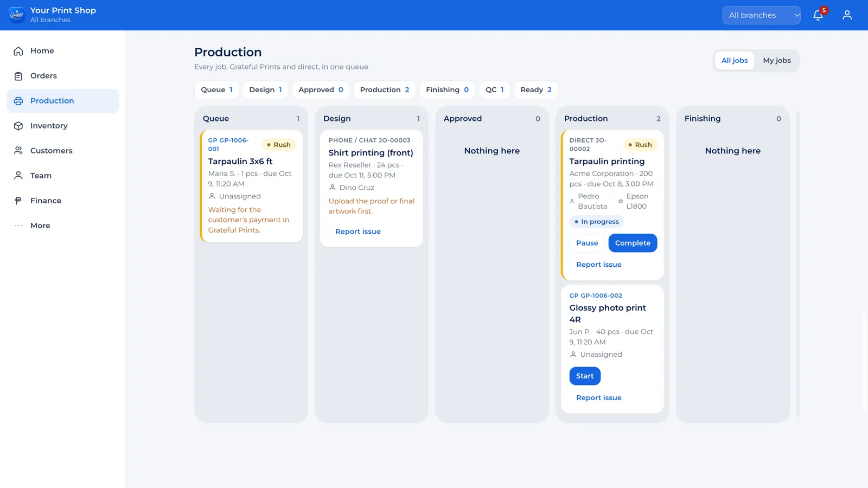Image resolution: width=868 pixels, height=488 pixels.
Task: Open the Shirt printing (front) card title
Action: coord(371,153)
